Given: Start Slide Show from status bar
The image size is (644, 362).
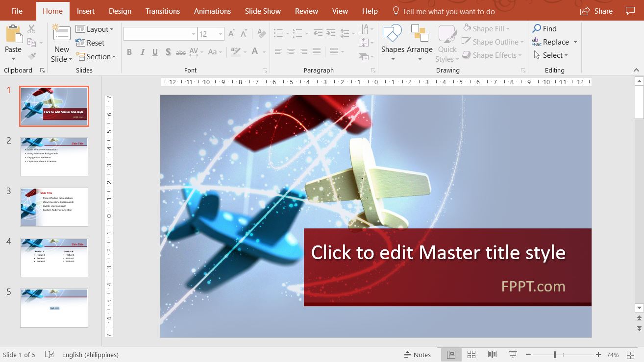Looking at the screenshot, I should click(513, 354).
